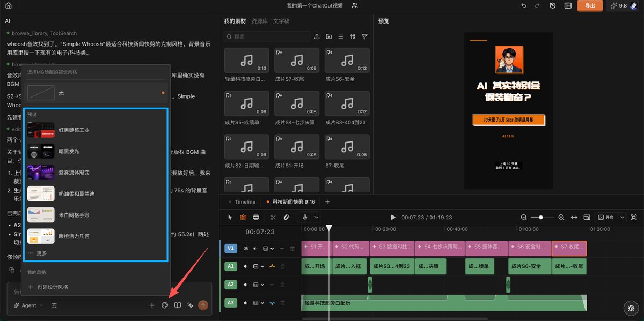
Task: Expand the dropdown next to 开启
Action: (622, 217)
